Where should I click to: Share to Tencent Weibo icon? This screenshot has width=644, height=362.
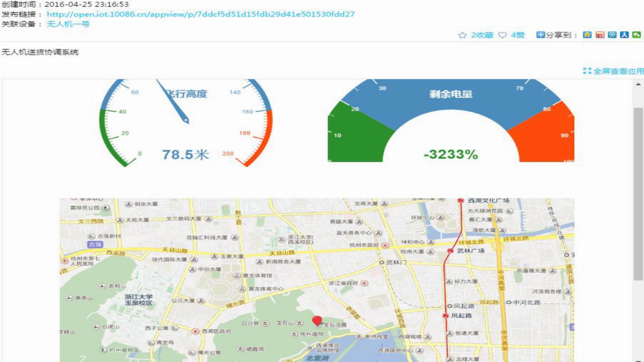612,35
